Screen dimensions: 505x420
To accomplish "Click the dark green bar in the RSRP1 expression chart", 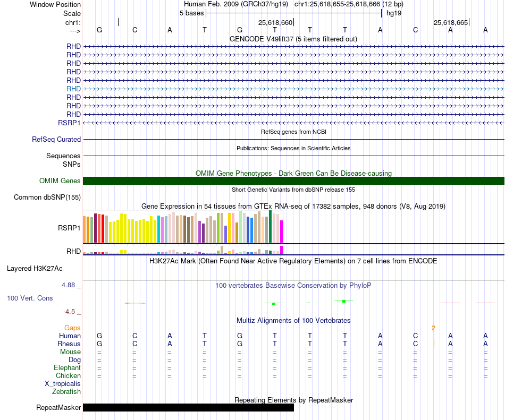I will (270, 226).
